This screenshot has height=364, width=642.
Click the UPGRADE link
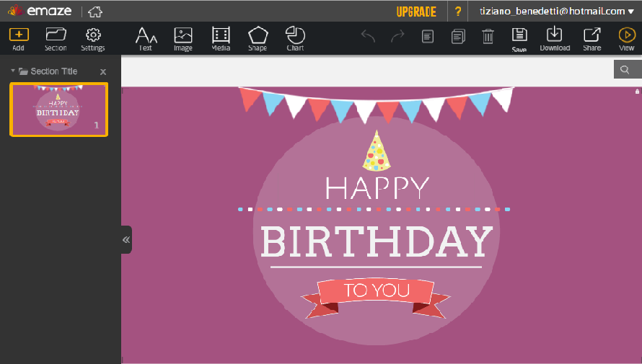(x=416, y=12)
